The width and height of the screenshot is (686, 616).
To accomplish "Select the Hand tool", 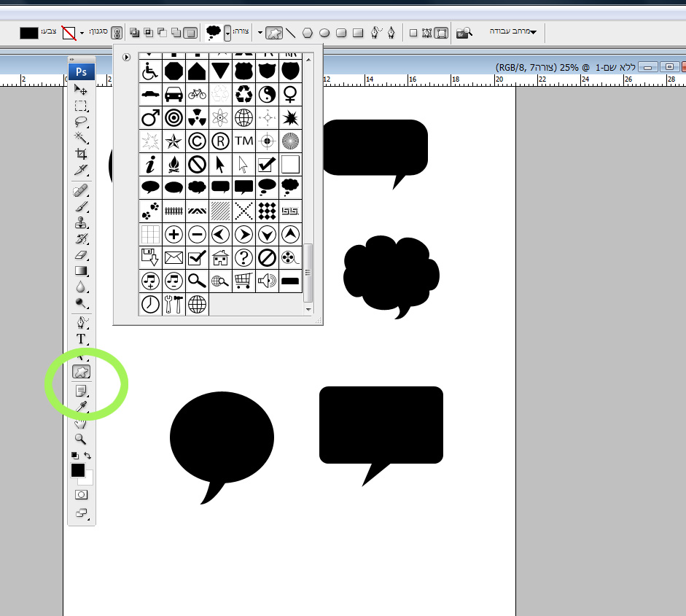I will point(81,423).
